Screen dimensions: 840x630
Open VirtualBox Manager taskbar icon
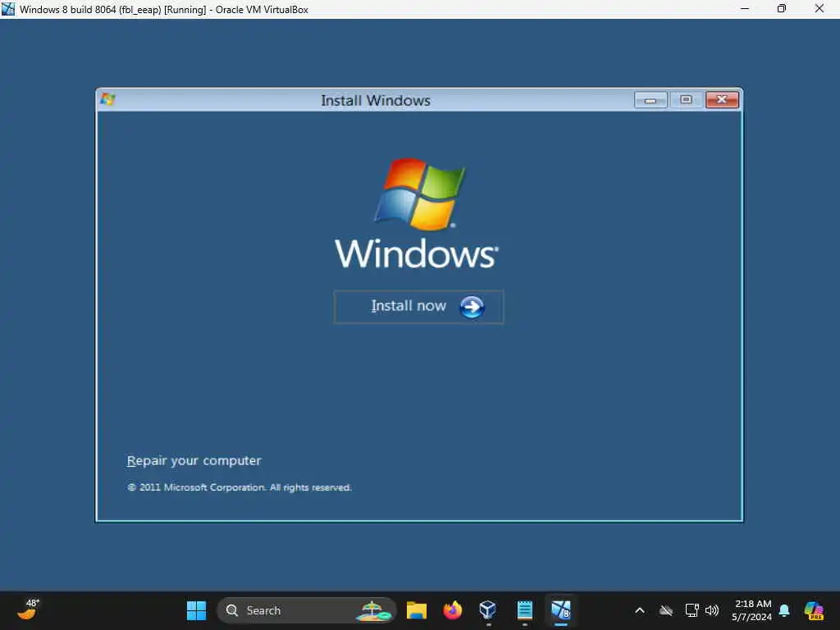click(x=488, y=610)
